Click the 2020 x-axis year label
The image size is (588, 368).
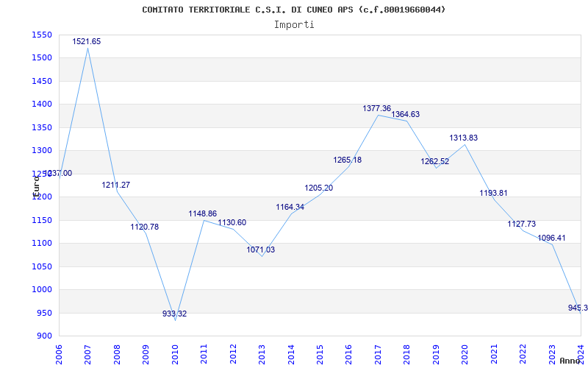(465, 353)
